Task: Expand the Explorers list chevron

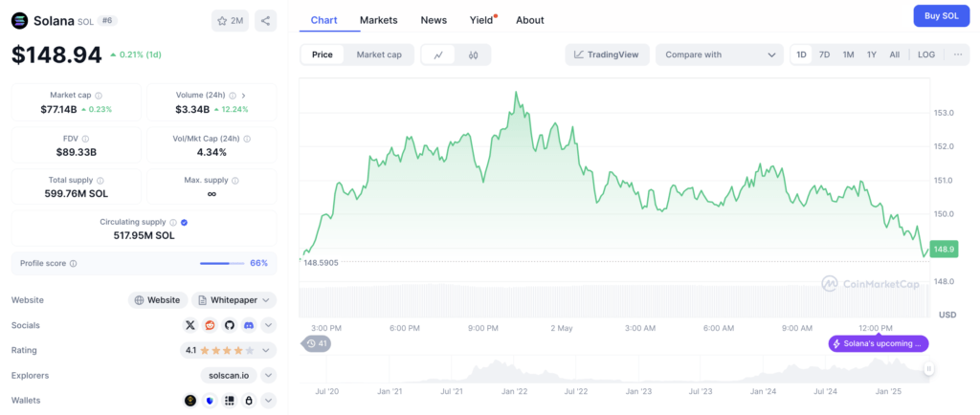Action: click(x=268, y=375)
